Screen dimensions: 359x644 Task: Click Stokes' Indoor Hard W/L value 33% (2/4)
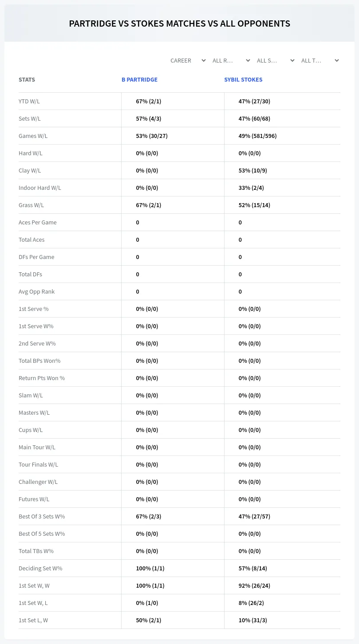251,188
